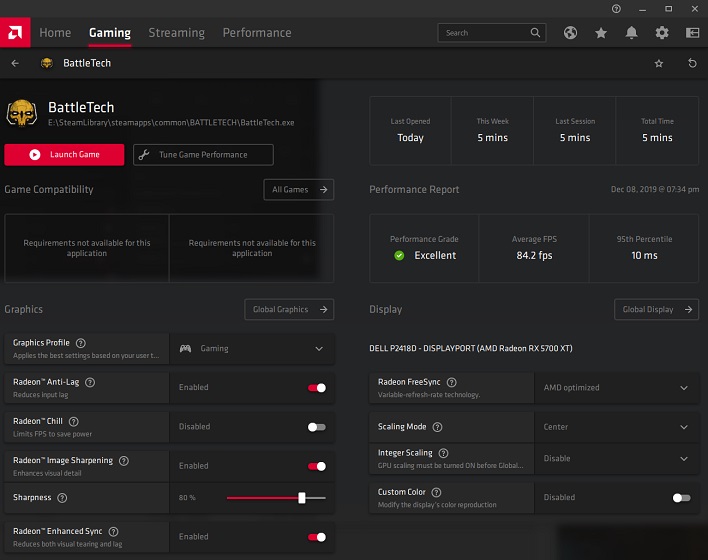Enable Radeon Chill toggle
Image resolution: width=708 pixels, height=560 pixels.
317,427
